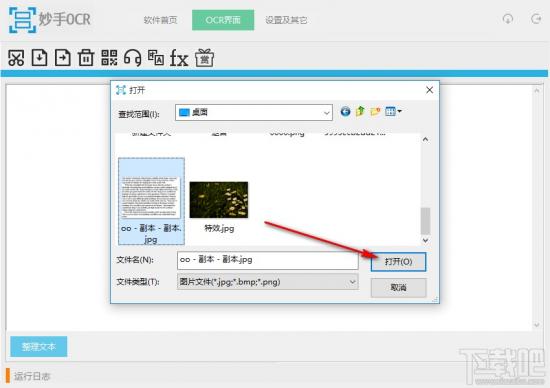This screenshot has width=550, height=388.
Task: Click the 文件名 filename input field
Action: [268, 260]
